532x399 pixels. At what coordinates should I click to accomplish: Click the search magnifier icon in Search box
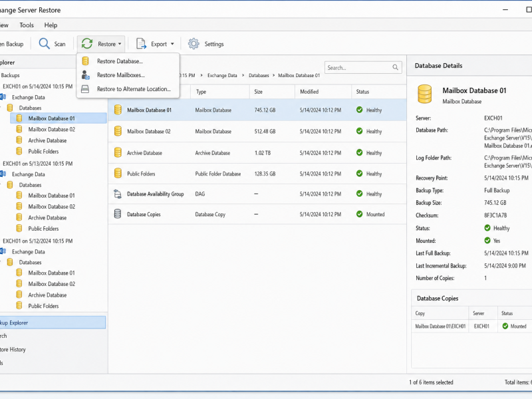395,68
